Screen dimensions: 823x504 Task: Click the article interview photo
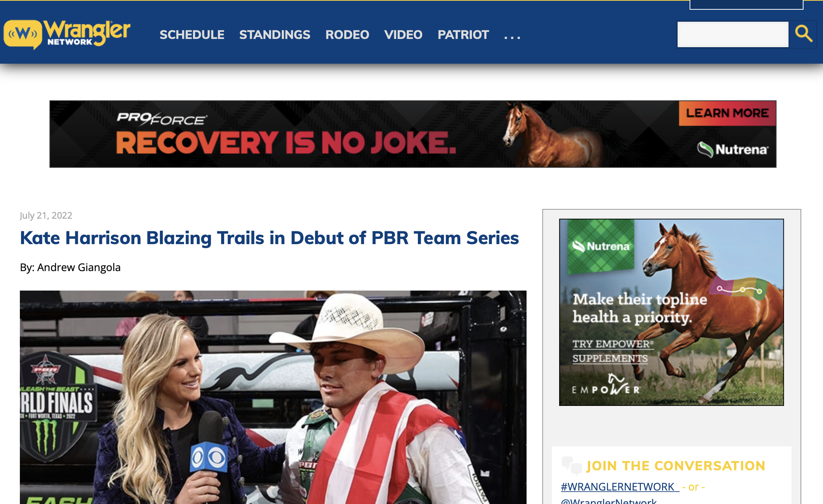(x=273, y=397)
